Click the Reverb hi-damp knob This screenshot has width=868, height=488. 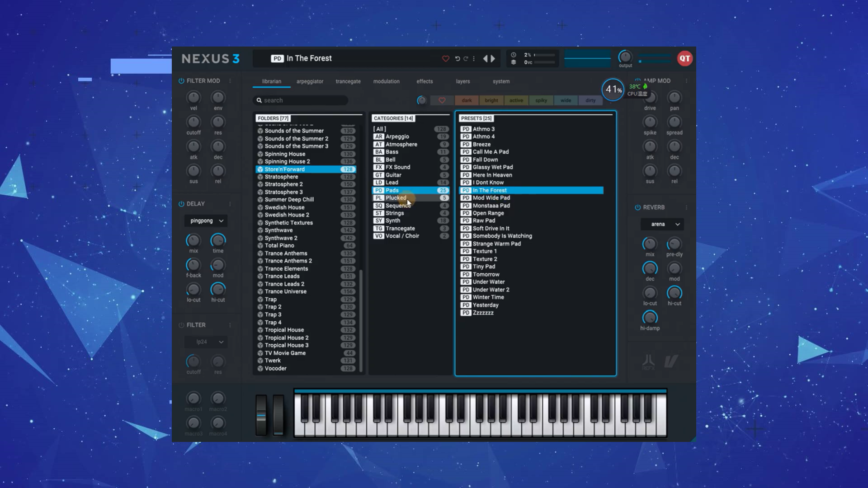coord(650,317)
